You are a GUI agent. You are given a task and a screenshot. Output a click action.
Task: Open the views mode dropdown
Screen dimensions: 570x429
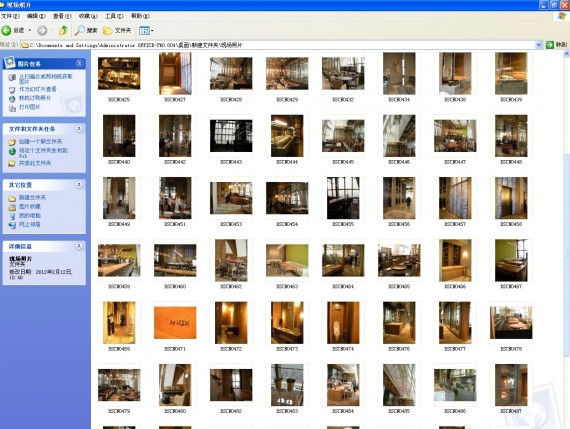(146, 31)
